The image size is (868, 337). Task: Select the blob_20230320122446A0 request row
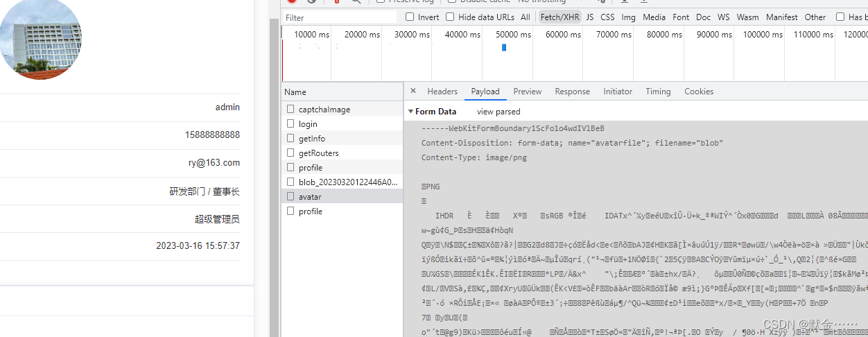[342, 182]
